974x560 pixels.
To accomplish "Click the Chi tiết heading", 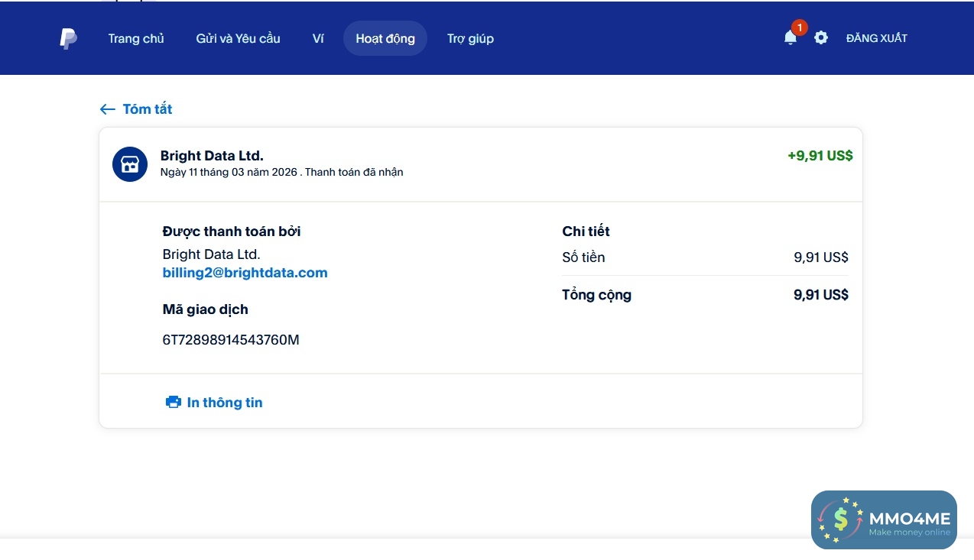I will 586,231.
